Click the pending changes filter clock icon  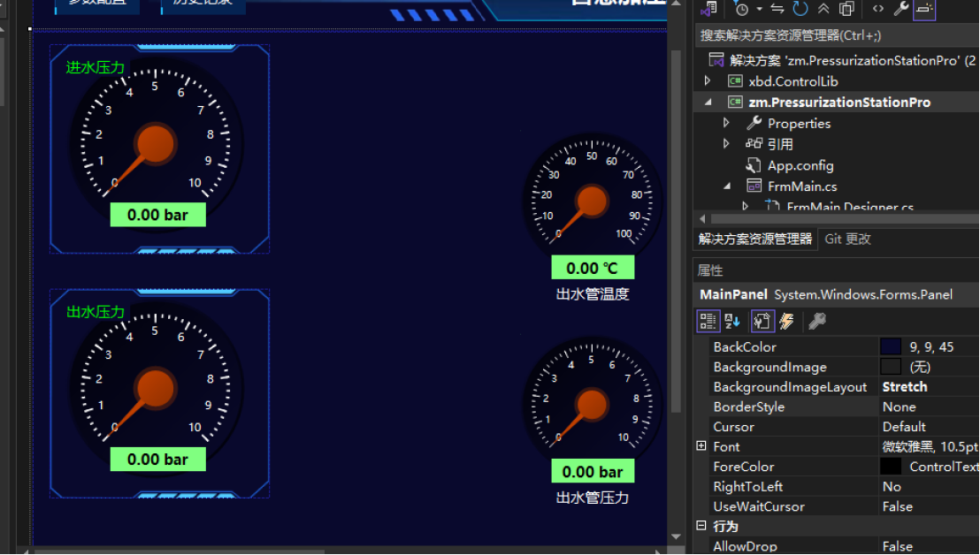(742, 9)
